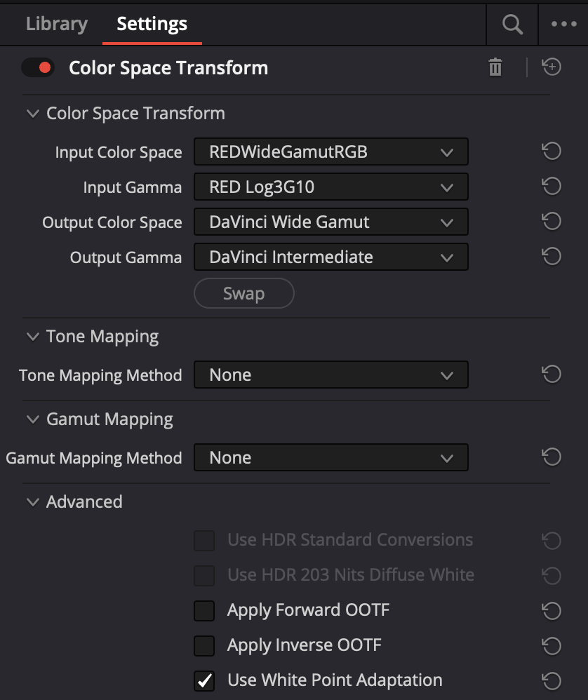Click the Swap button
The height and width of the screenshot is (700, 588).
coord(243,293)
